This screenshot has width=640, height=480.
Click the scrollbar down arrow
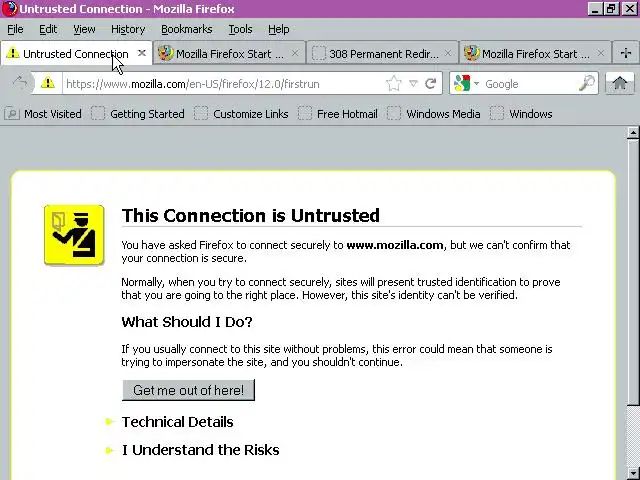click(x=633, y=473)
